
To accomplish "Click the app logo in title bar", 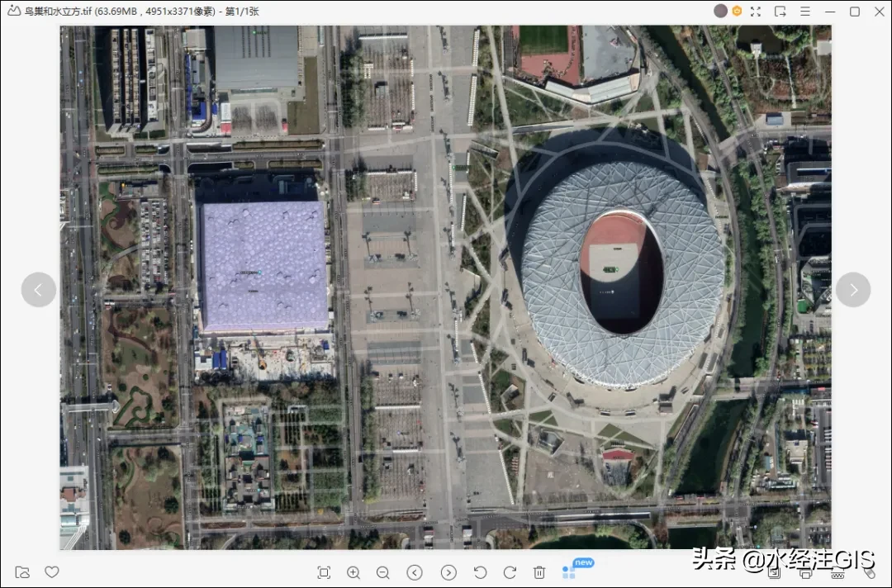I will pyautogui.click(x=14, y=11).
